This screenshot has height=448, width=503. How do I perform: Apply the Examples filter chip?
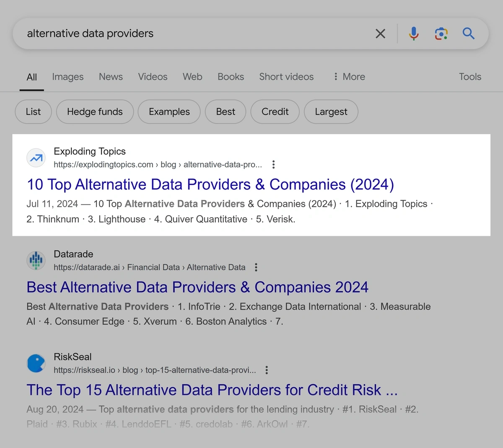click(x=169, y=112)
